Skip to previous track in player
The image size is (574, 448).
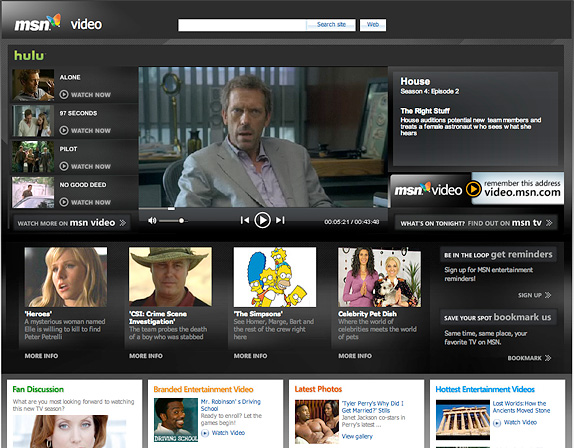(245, 220)
